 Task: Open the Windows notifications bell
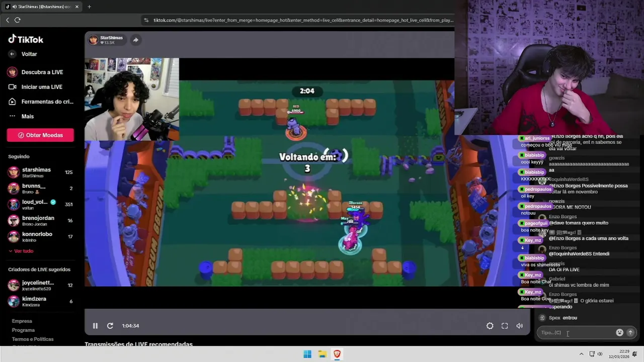[635, 354]
